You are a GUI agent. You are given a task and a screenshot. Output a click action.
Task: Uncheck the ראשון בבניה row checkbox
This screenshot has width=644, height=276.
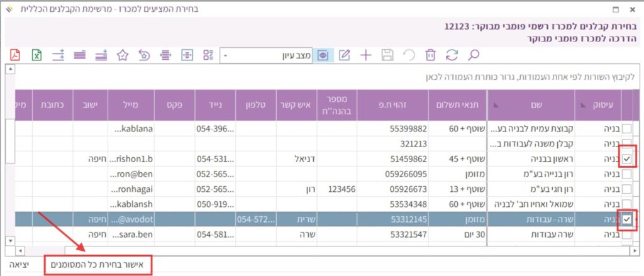(x=626, y=159)
